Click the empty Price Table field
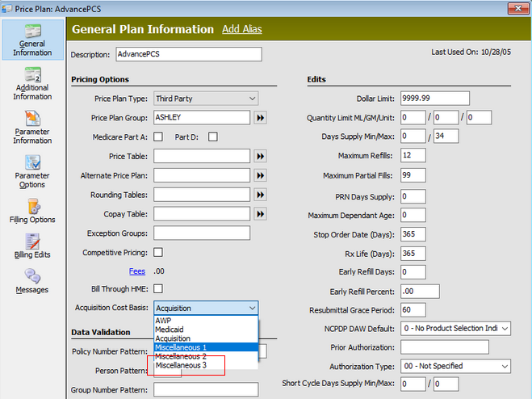Image resolution: width=532 pixels, height=399 pixels. click(x=202, y=156)
